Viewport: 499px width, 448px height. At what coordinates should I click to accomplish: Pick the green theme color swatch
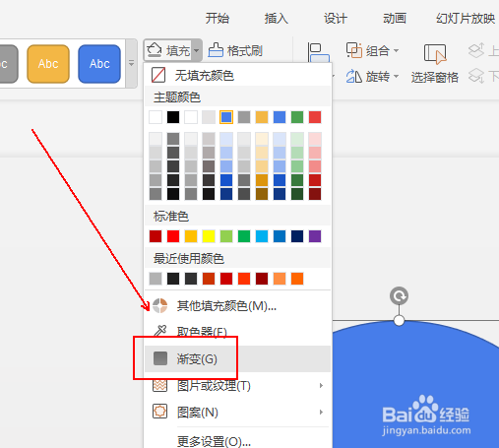click(297, 117)
